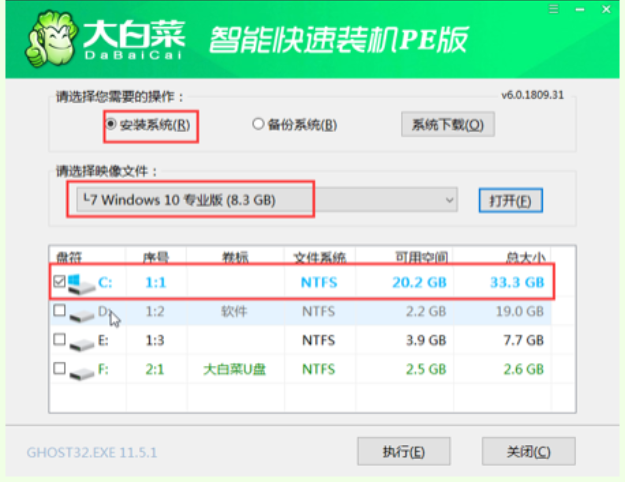Click the NTFS cell in the F: row
This screenshot has height=488, width=626.
(x=319, y=369)
